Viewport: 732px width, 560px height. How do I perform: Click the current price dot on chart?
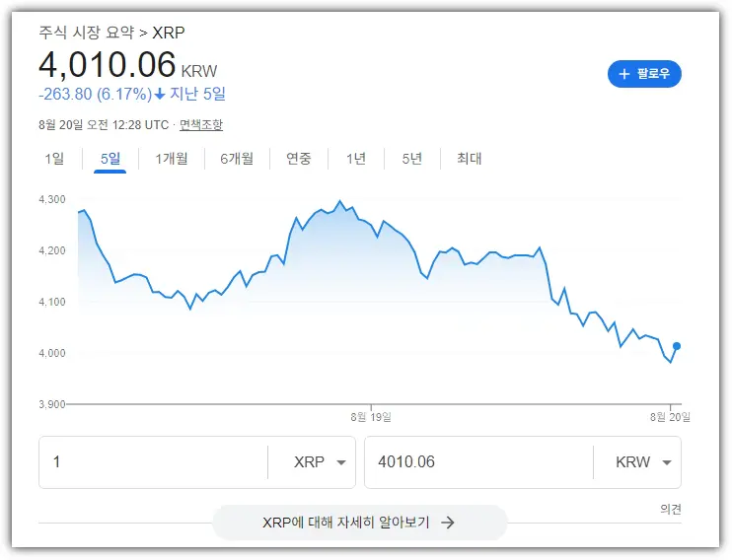pyautogui.click(x=677, y=346)
